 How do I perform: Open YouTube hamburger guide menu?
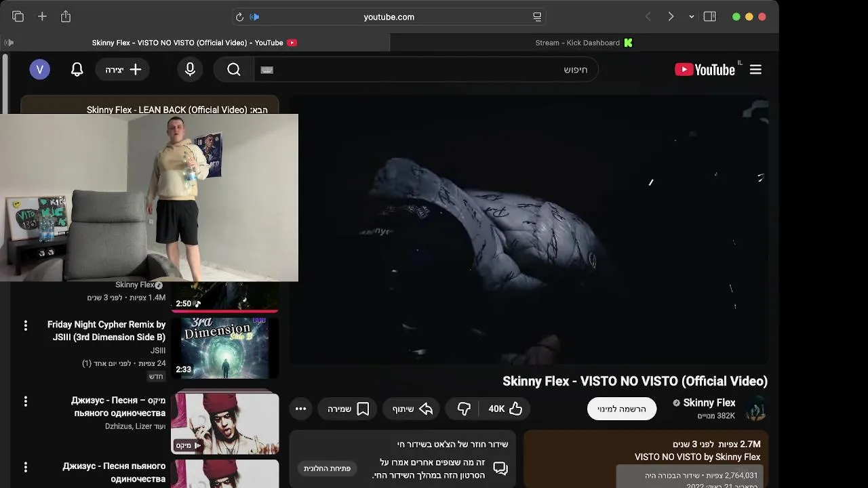(x=755, y=69)
